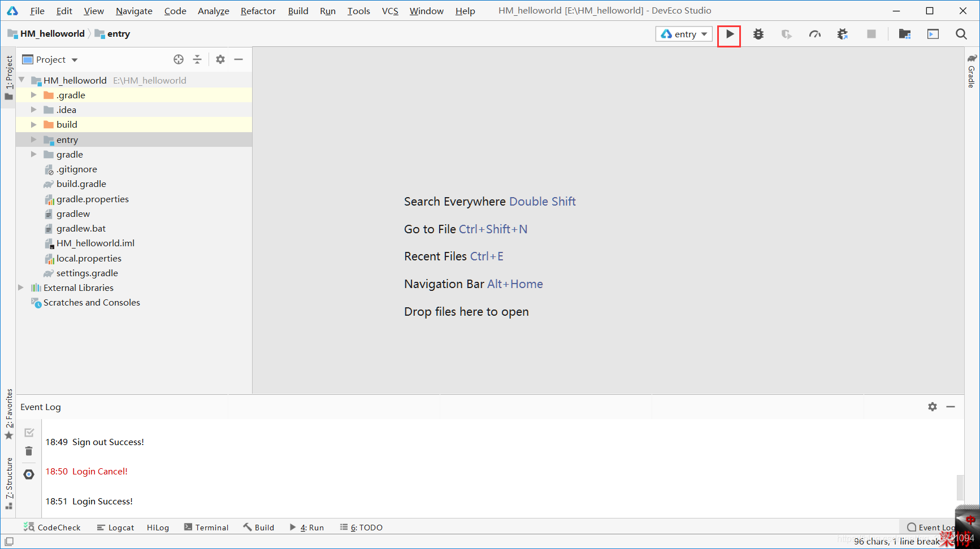Mark all notifications as read icon

[29, 433]
